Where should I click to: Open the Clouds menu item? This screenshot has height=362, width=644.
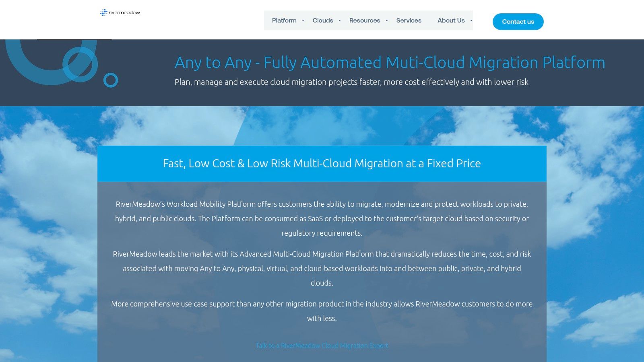click(323, 21)
